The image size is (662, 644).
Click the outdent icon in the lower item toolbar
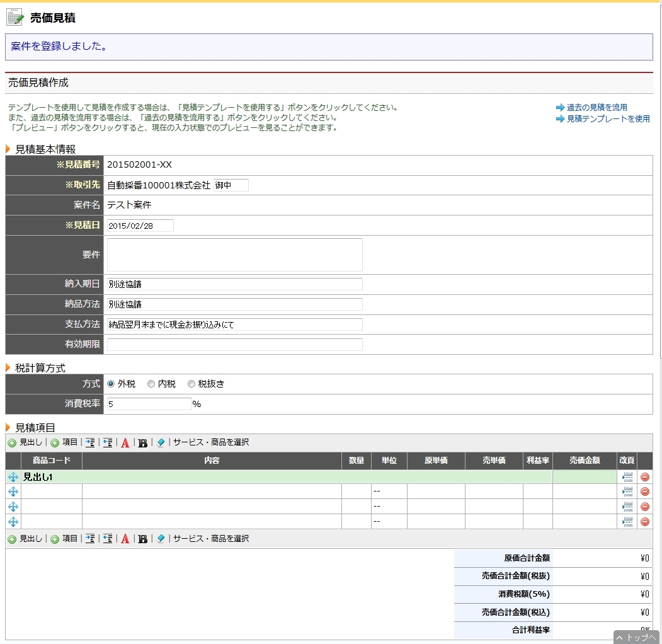coord(108,539)
